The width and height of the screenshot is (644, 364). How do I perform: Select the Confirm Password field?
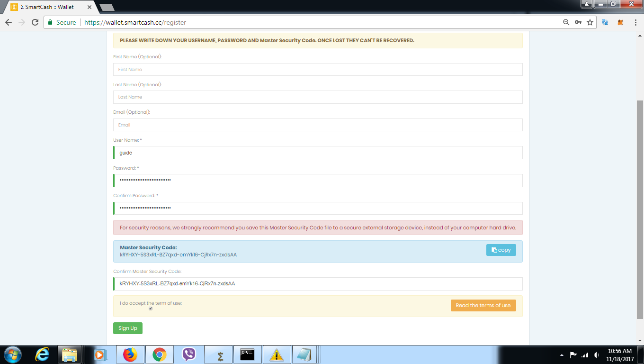click(318, 208)
